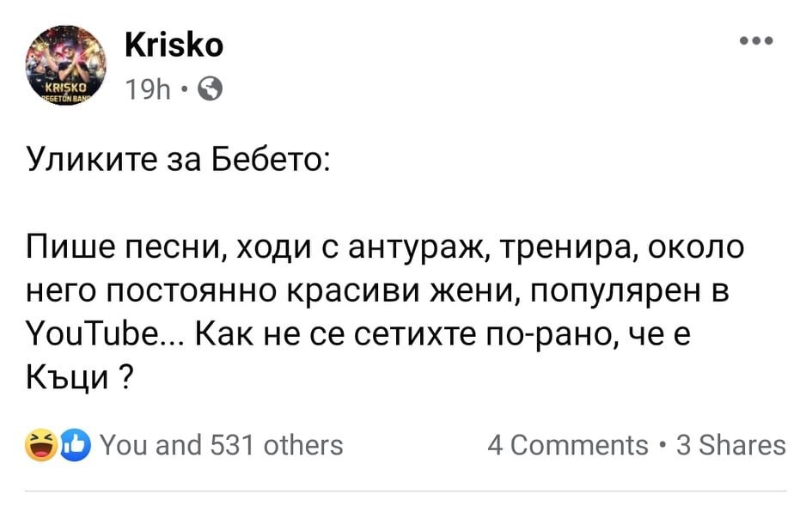The image size is (812, 506).
Task: Click the horizontal divider below the reactions
Action: (x=406, y=491)
